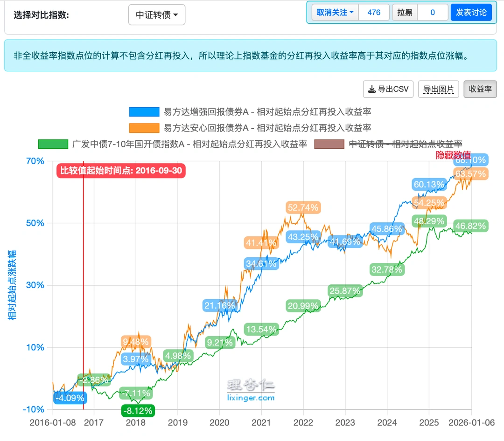This screenshot has height=441, width=504.
Task: Click the follower count 476
Action: tap(374, 13)
